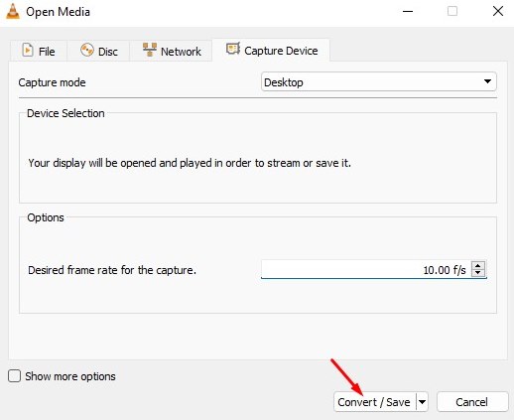Click the Capture mode dropdown arrow
Screen dimensions: 514x420
(x=487, y=81)
